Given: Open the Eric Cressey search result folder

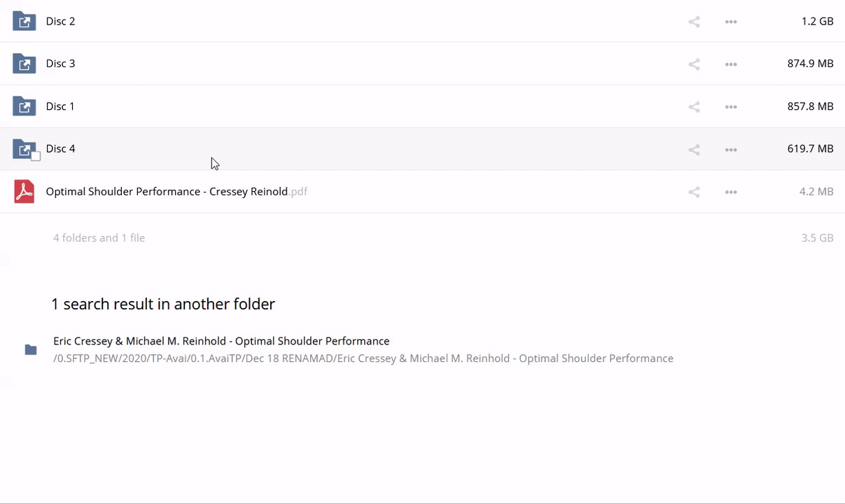Looking at the screenshot, I should (221, 341).
